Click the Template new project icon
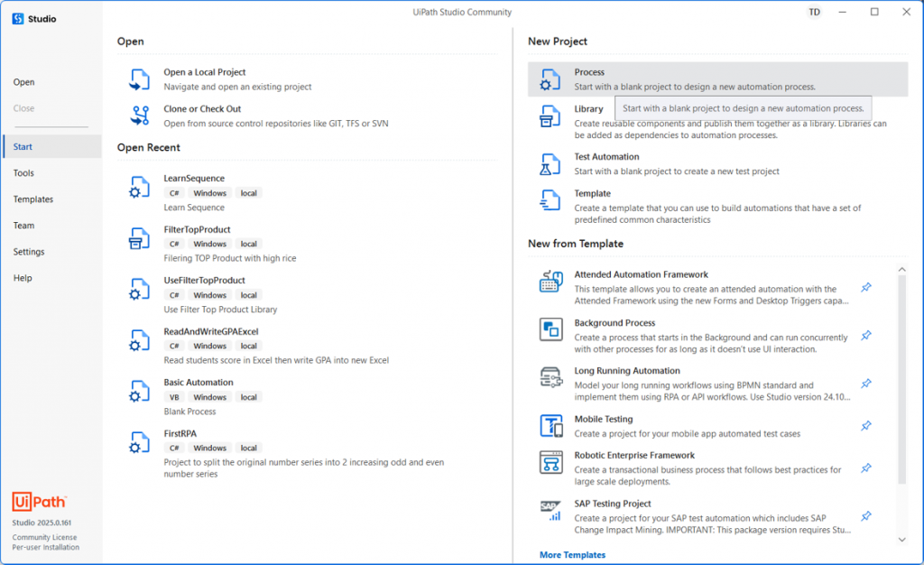The image size is (924, 565). [550, 200]
